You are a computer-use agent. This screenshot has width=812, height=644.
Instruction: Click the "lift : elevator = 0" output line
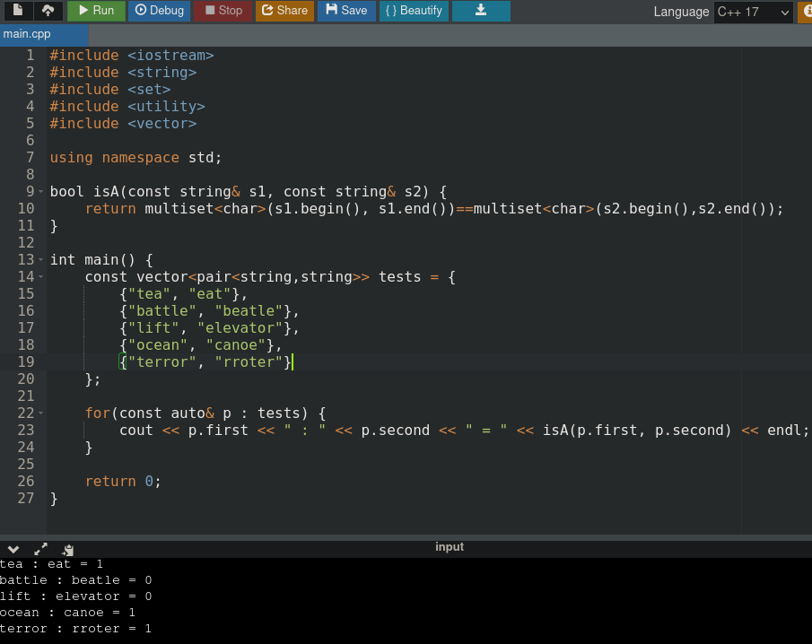(75, 596)
